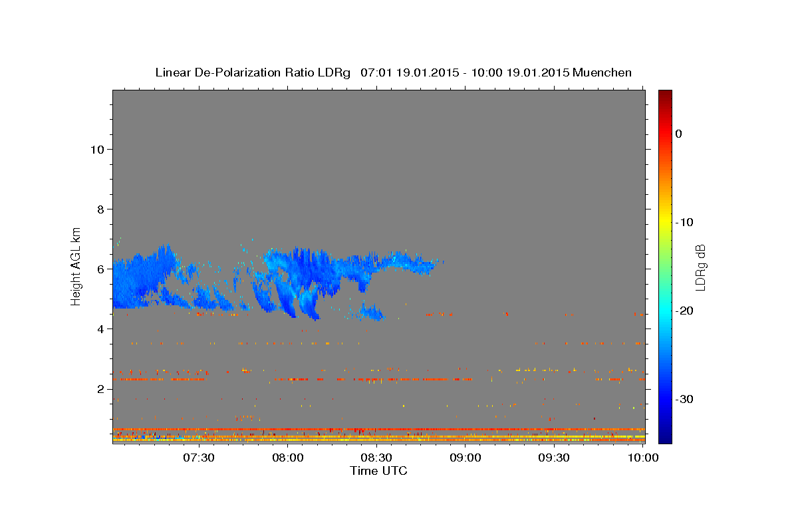Viewport: 798px width, 532px height.
Task: Click the end date '10:00 19.01.2015' in title
Action: (x=519, y=72)
